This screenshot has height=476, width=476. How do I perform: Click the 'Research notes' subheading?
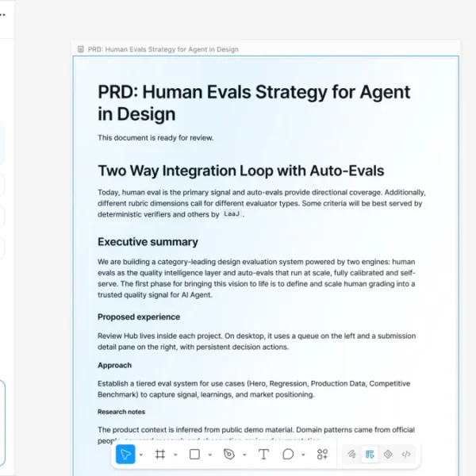tap(121, 412)
